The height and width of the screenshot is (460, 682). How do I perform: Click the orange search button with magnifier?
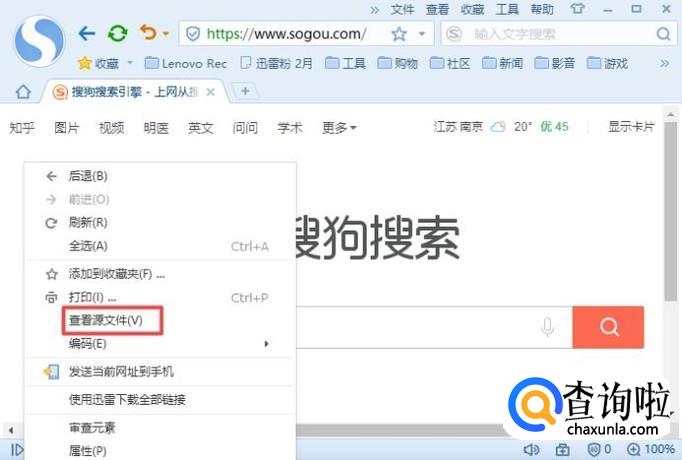click(x=608, y=327)
